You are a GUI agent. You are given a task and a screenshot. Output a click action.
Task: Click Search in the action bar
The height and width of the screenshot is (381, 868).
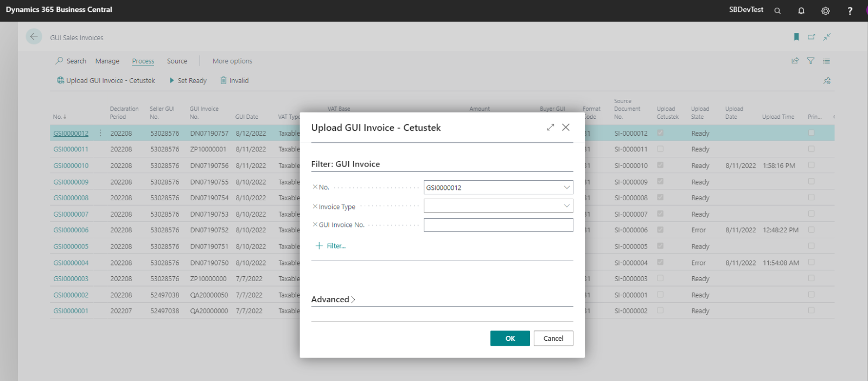pos(71,61)
